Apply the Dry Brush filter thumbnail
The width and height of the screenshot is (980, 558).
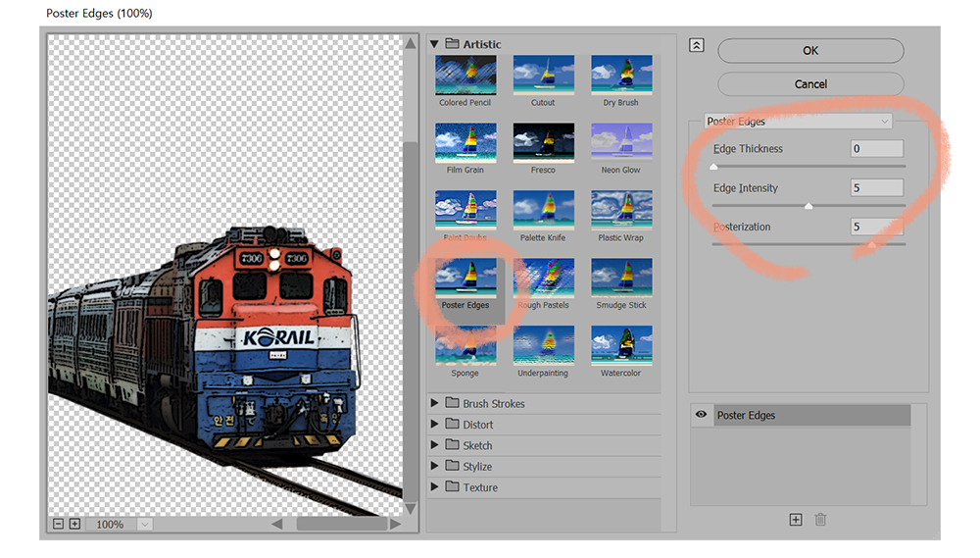(621, 76)
